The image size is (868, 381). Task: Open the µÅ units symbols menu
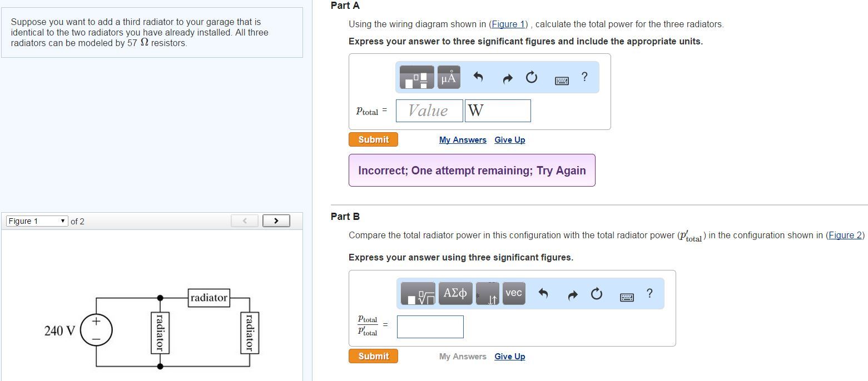point(448,78)
